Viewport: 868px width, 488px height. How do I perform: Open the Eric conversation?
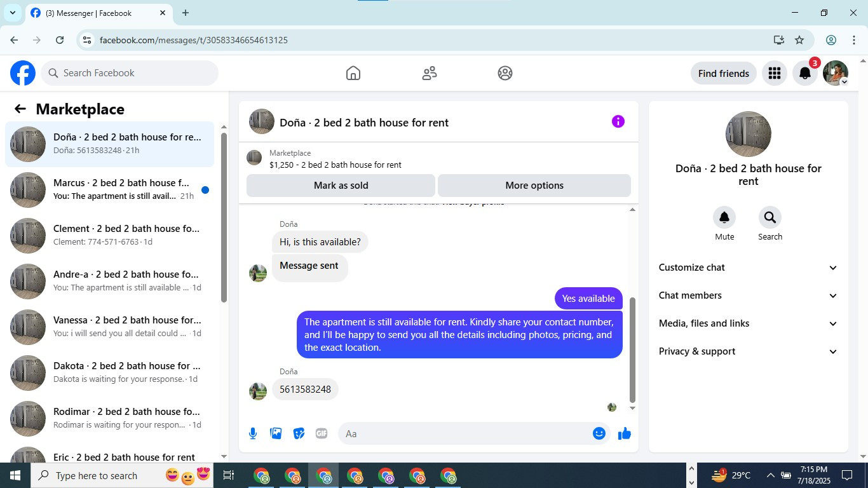pyautogui.click(x=110, y=453)
